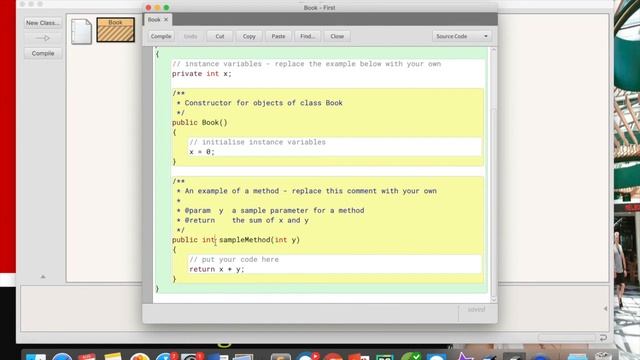Click the '@return the sum of x and y' line
Viewport: 640px width, 360px height.
242,220
